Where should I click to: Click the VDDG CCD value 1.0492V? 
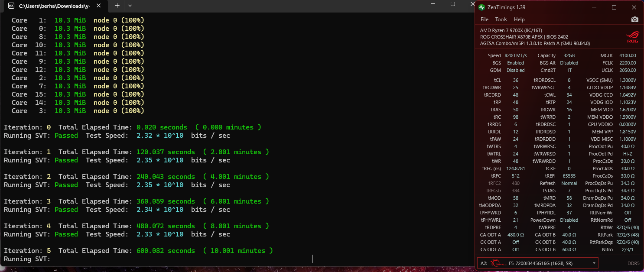[627, 95]
